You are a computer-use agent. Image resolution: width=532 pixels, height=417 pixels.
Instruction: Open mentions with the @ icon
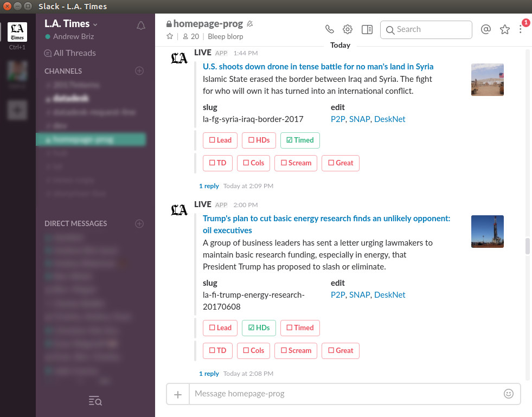pyautogui.click(x=486, y=29)
